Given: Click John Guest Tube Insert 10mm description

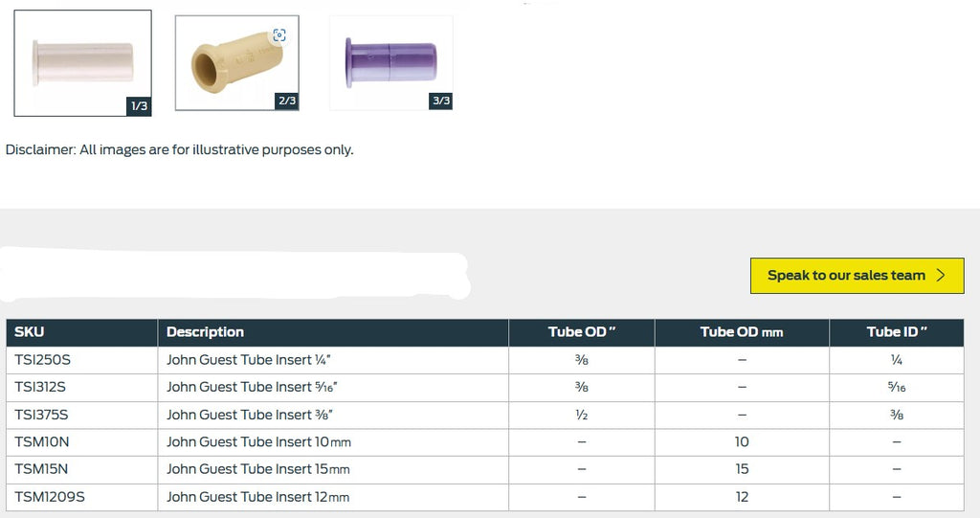Looking at the screenshot, I should click(x=258, y=441).
